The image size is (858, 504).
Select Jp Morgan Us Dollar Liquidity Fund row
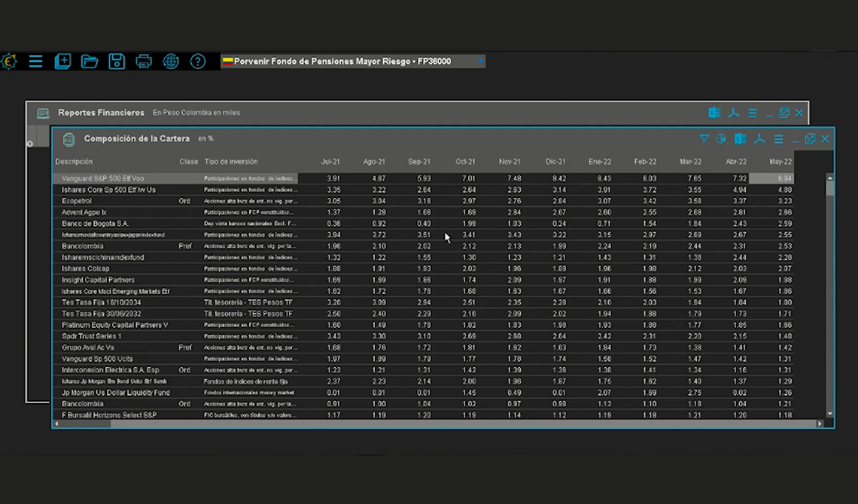423,393
